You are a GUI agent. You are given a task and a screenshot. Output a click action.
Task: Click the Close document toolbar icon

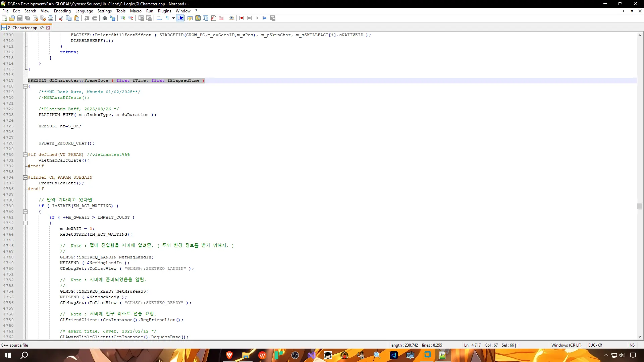click(35, 18)
